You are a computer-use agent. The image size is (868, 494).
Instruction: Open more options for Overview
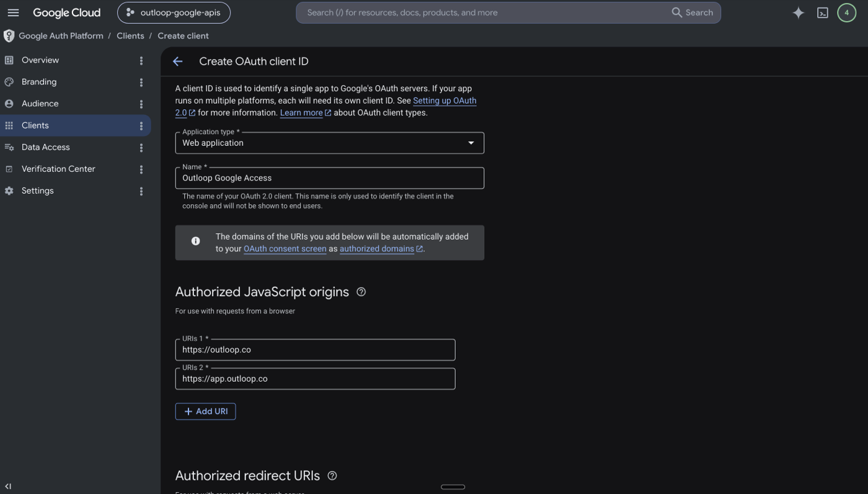point(141,61)
